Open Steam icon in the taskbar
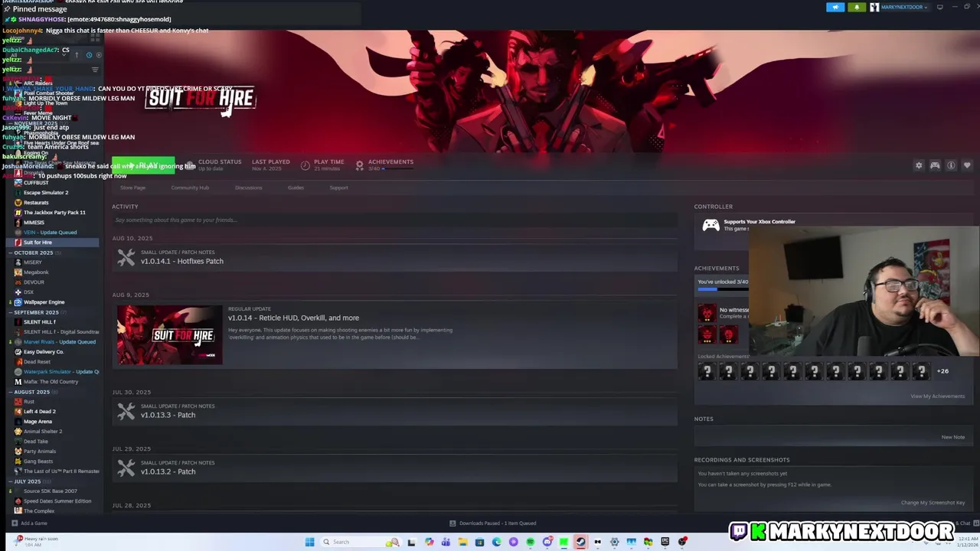980x551 pixels. 580,542
